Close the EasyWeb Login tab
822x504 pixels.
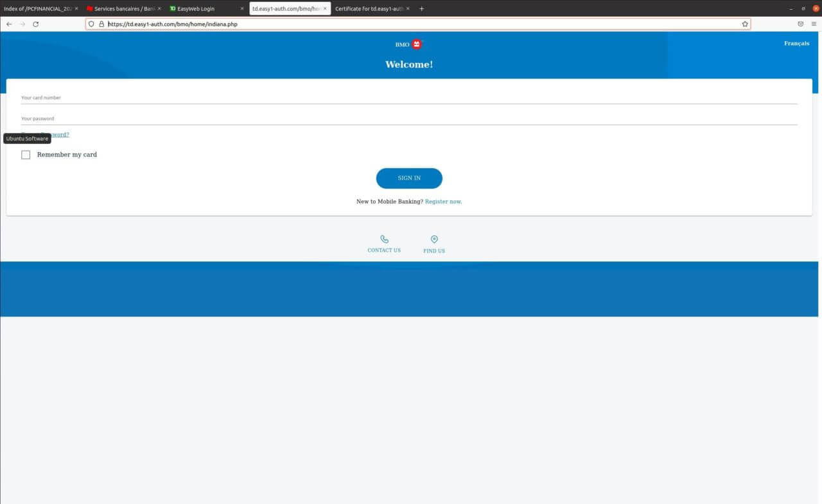[x=242, y=8]
